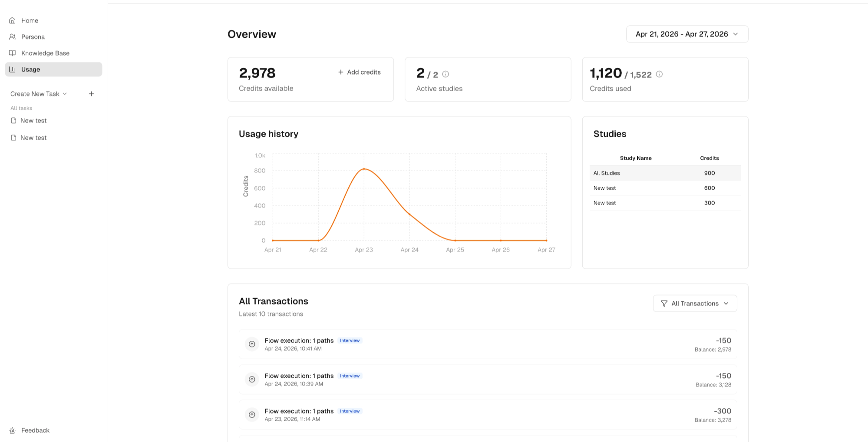
Task: Click the 1,120 Credits used value
Action: click(606, 73)
